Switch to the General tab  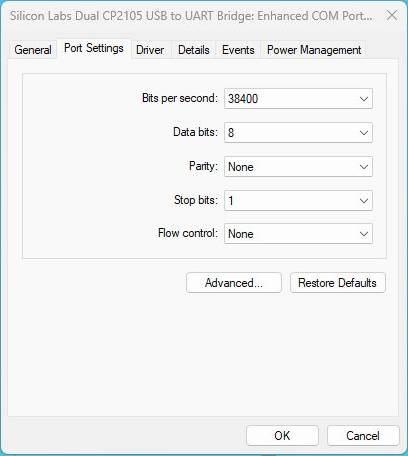tap(33, 50)
